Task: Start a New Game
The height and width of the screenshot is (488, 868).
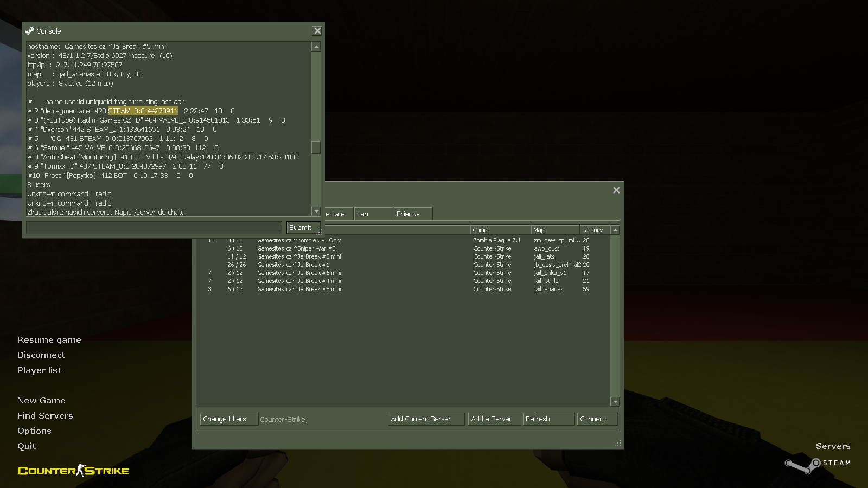Action: pyautogui.click(x=41, y=401)
